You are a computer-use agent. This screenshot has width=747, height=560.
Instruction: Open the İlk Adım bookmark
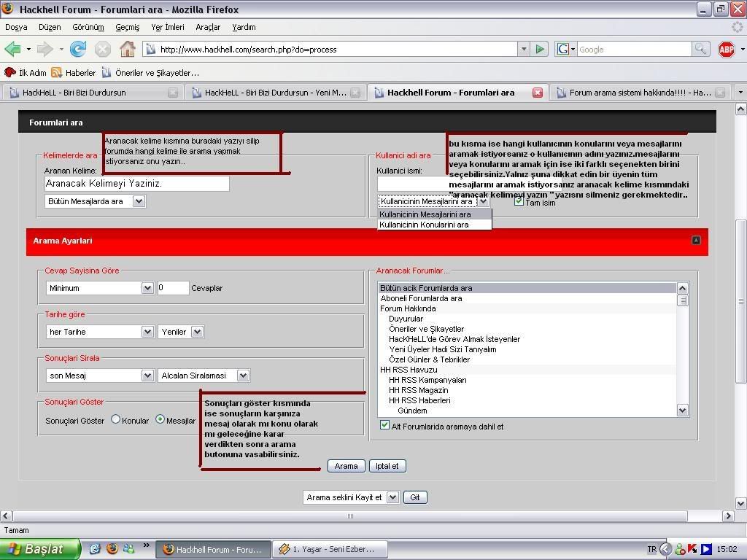pos(26,73)
